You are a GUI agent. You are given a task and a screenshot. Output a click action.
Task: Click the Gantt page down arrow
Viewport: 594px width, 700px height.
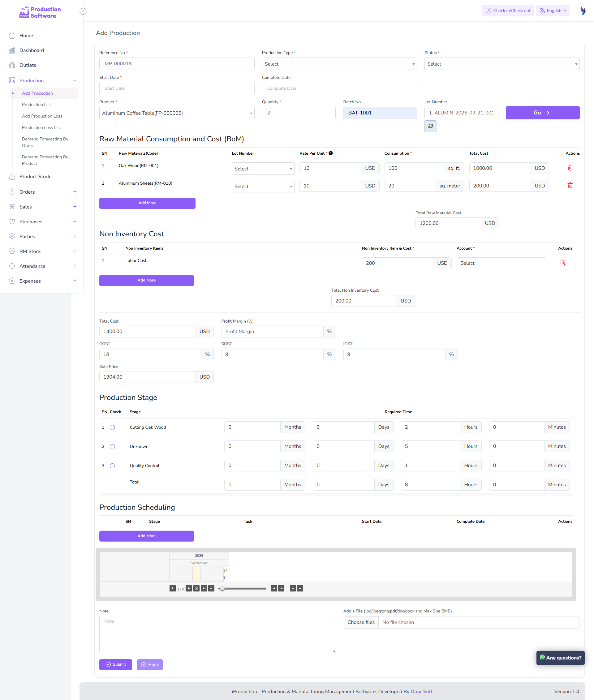tap(189, 588)
